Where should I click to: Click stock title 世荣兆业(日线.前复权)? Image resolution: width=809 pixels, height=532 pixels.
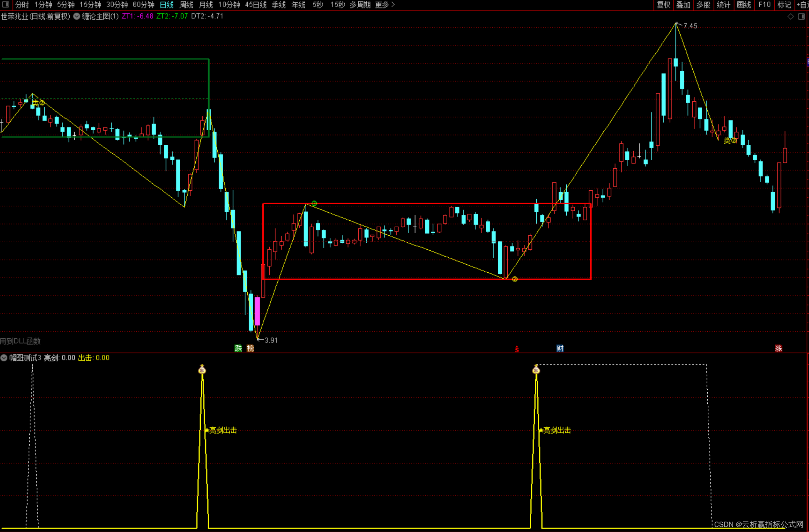[x=35, y=16]
